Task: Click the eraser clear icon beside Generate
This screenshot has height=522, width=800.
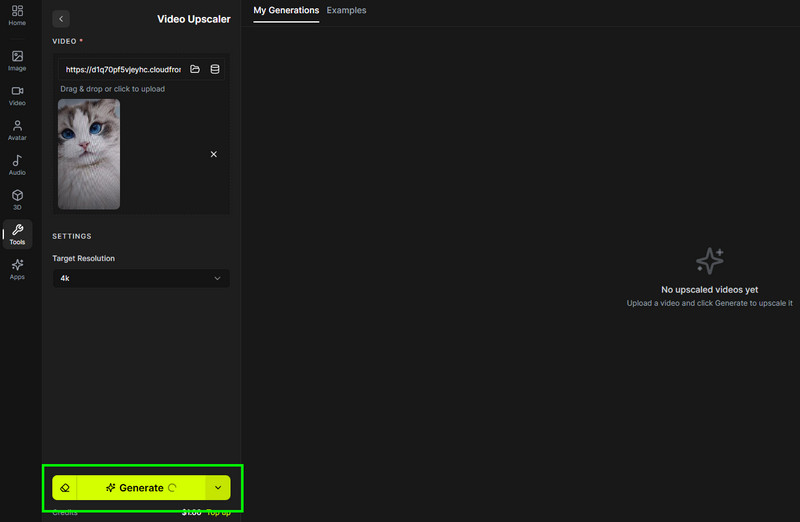Action: (65, 488)
